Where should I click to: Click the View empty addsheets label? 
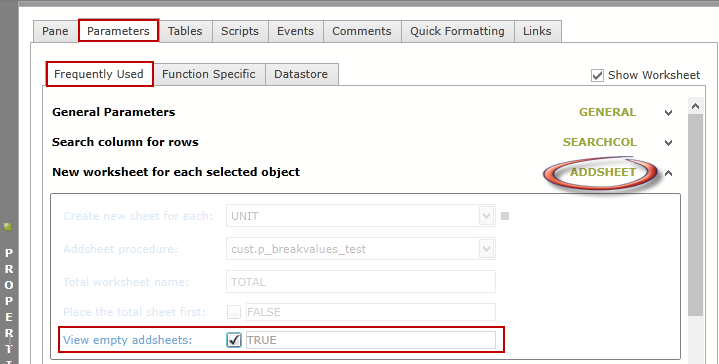pyautogui.click(x=127, y=340)
